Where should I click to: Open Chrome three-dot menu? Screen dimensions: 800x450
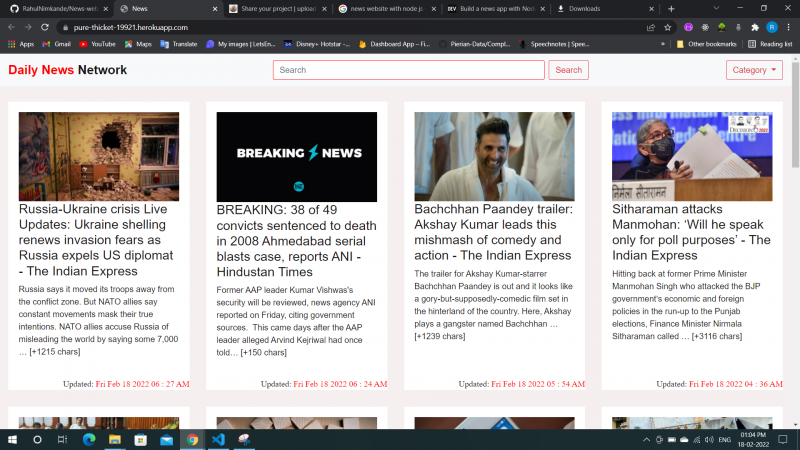tap(788, 28)
